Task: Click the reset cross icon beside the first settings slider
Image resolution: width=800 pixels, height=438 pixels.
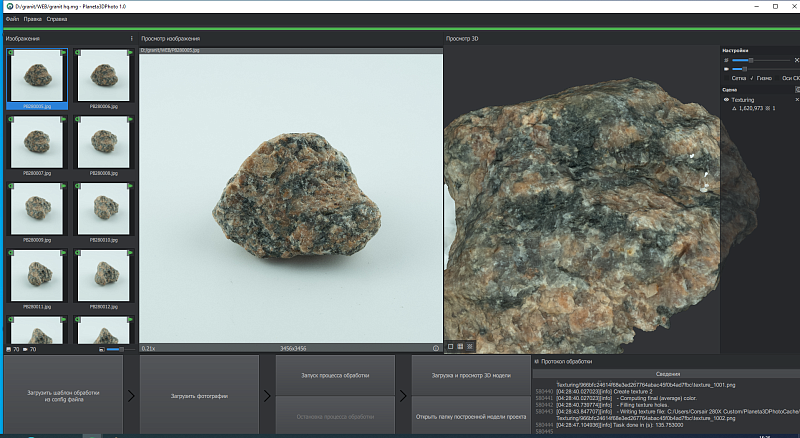Action: [797, 60]
